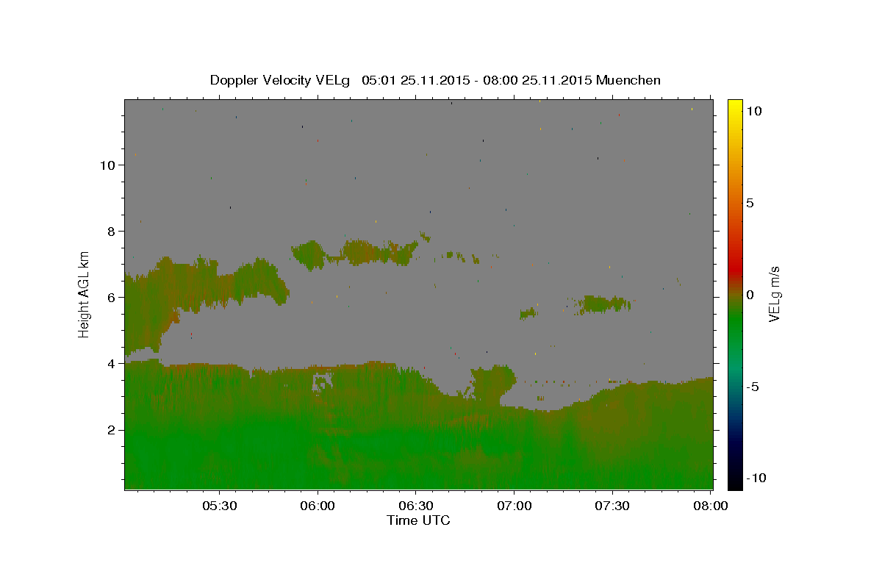Click the colorbar label '10' at top
882x588 pixels.
(753, 110)
